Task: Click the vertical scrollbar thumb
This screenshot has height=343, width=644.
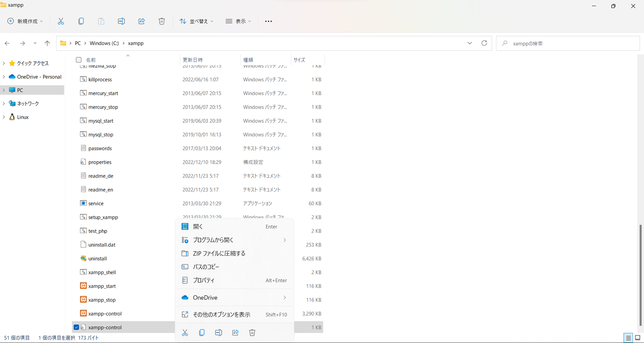Action: [640, 275]
